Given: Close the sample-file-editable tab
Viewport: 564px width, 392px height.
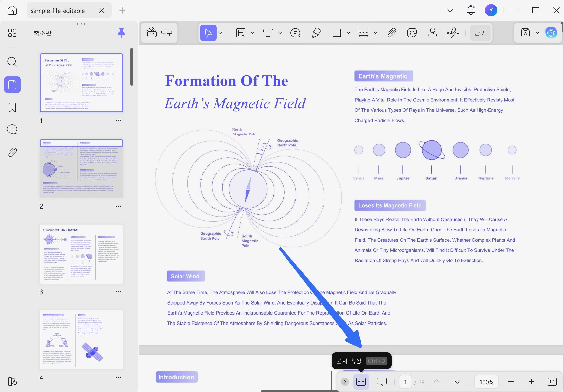Looking at the screenshot, I should 102,11.
